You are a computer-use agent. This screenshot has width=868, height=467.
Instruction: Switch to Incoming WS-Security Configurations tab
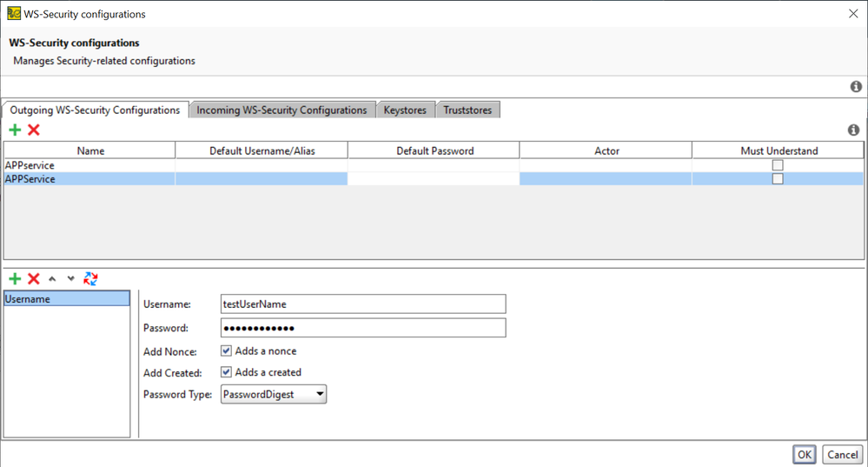coord(282,110)
